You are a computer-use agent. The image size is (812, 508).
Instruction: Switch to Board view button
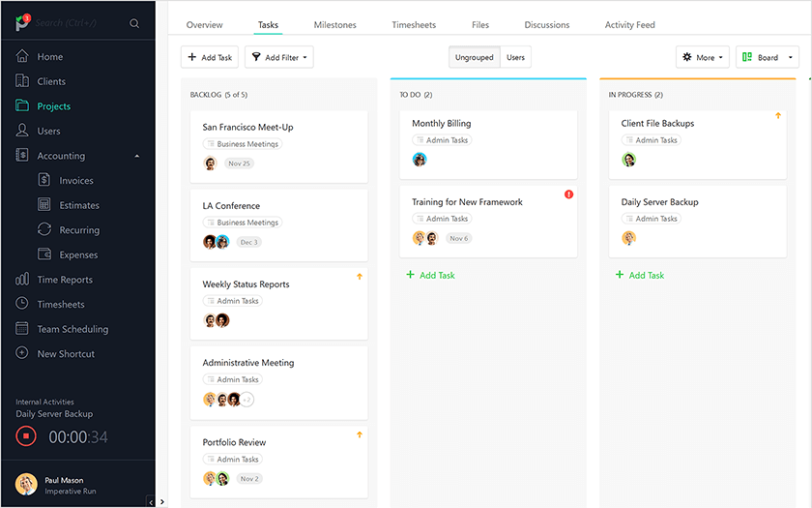[x=760, y=57]
